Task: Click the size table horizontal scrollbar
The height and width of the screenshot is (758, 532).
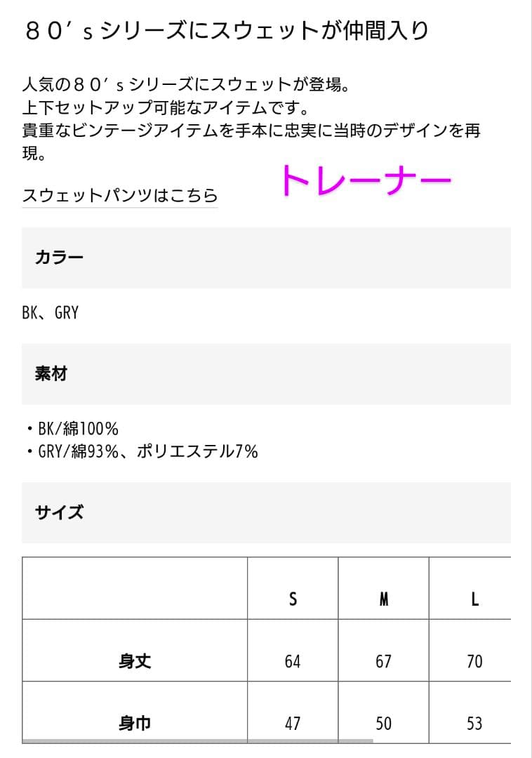Action: [197, 740]
